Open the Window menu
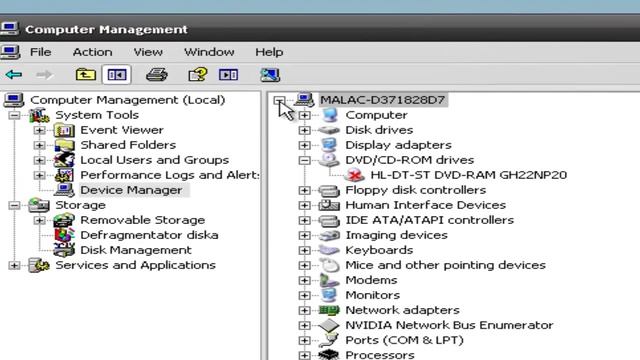This screenshot has height=360, width=640. pyautogui.click(x=209, y=52)
